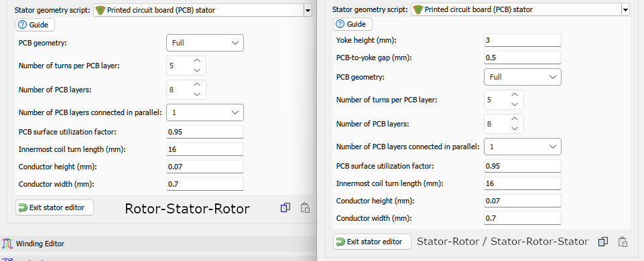Decrease number of PCB layers in left panel
The width and height of the screenshot is (644, 261).
tap(197, 94)
